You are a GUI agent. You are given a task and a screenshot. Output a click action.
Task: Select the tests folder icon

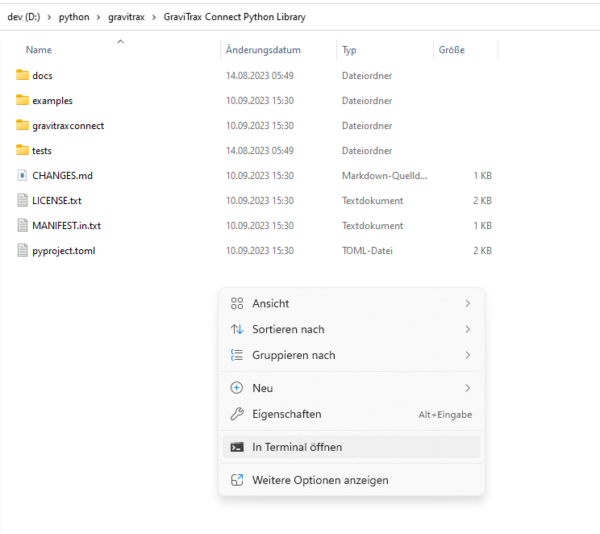click(x=23, y=150)
